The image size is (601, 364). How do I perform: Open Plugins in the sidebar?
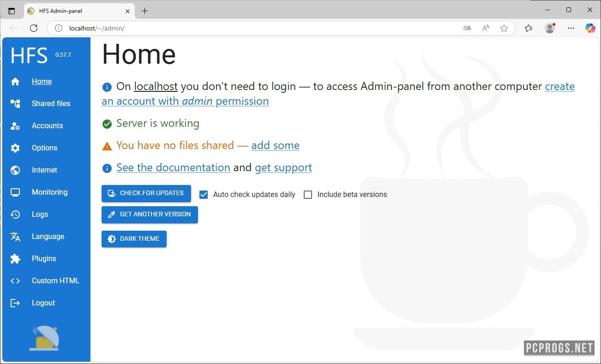pos(44,259)
